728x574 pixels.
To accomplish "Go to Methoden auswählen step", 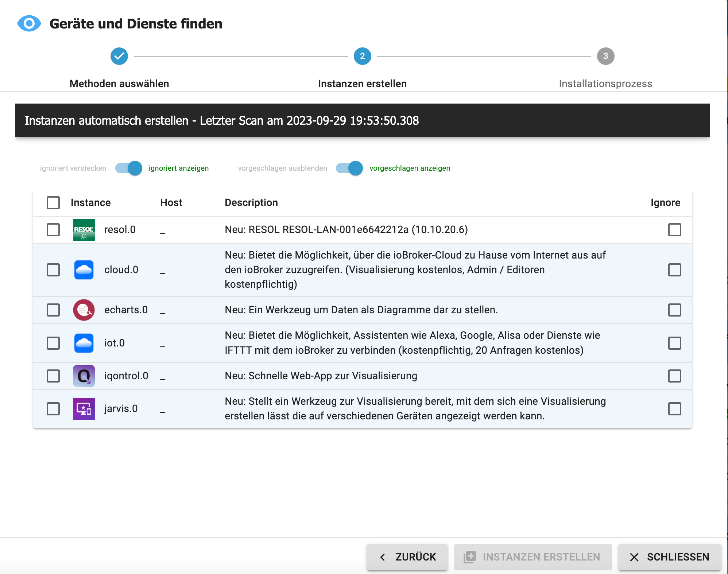I will pos(119,84).
